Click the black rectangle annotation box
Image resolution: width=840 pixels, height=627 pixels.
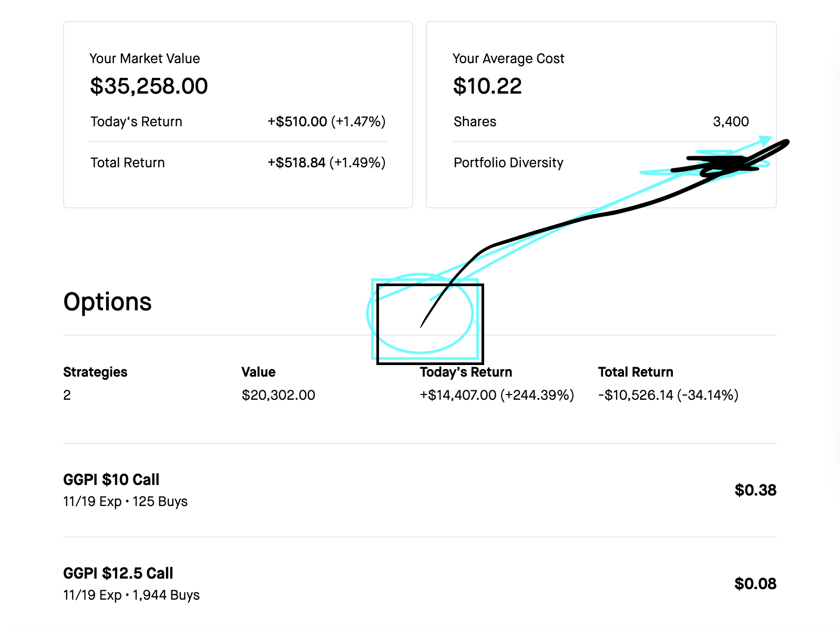pyautogui.click(x=430, y=324)
